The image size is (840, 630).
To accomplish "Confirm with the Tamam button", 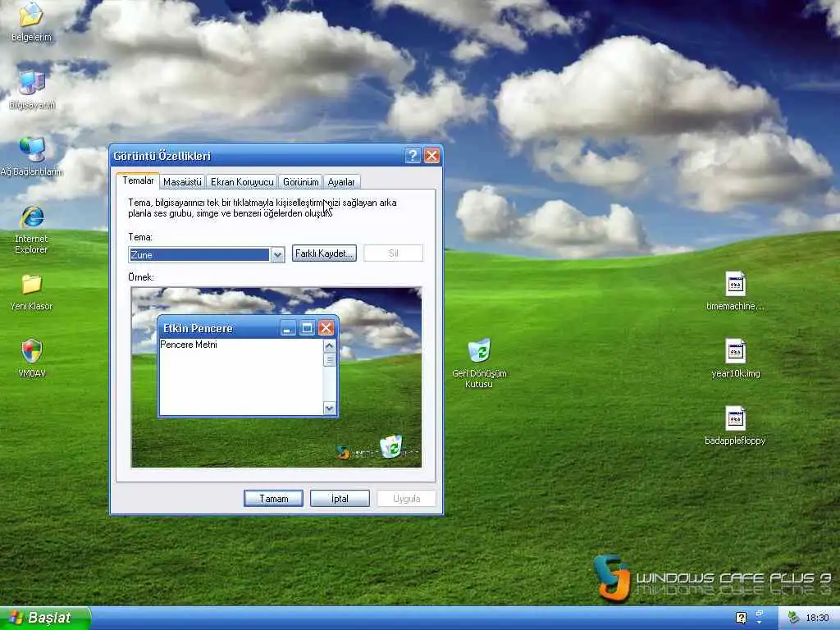I will click(x=273, y=499).
